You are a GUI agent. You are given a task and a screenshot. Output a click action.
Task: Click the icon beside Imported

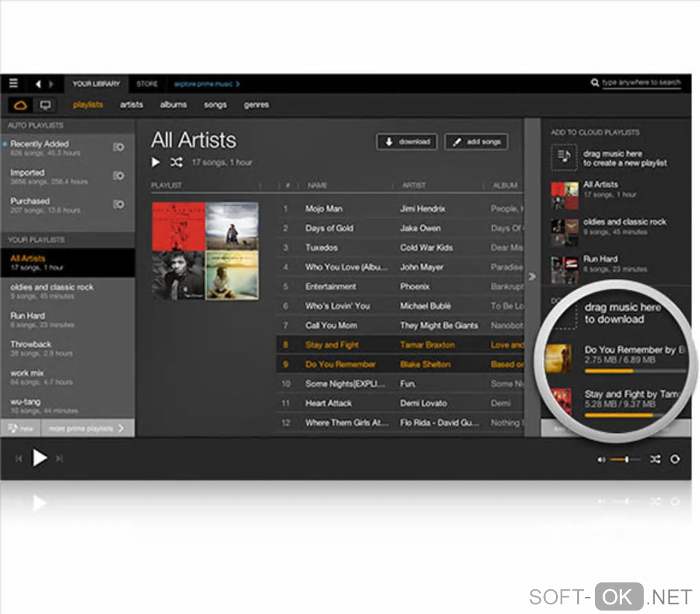119,176
